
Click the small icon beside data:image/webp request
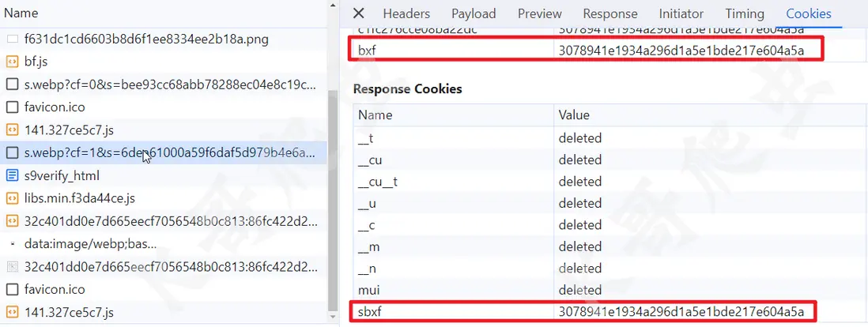click(12, 244)
